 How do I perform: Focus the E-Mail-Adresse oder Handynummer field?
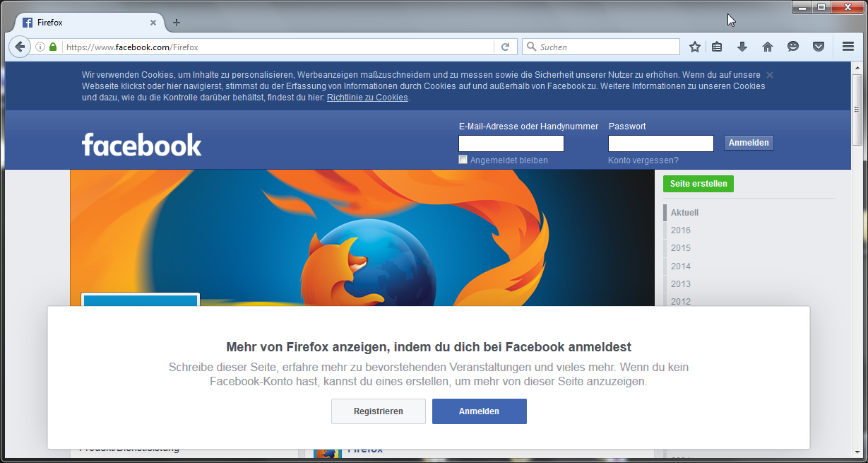(x=511, y=143)
